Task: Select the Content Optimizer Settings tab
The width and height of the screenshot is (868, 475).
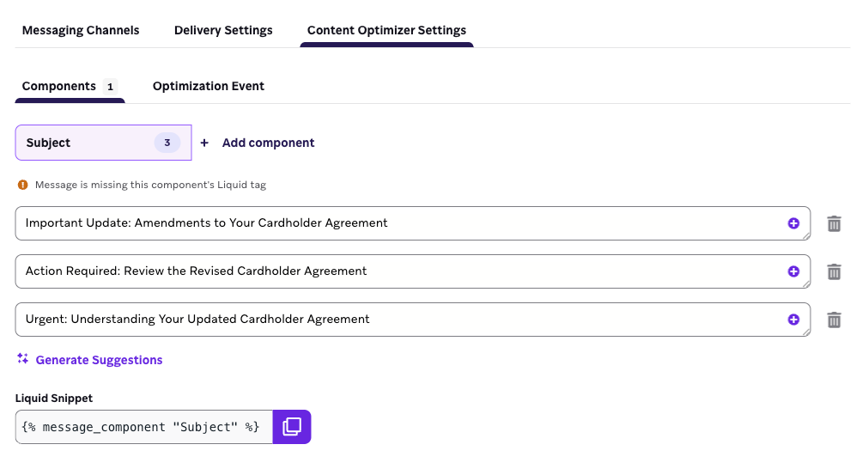Action: pyautogui.click(x=386, y=30)
